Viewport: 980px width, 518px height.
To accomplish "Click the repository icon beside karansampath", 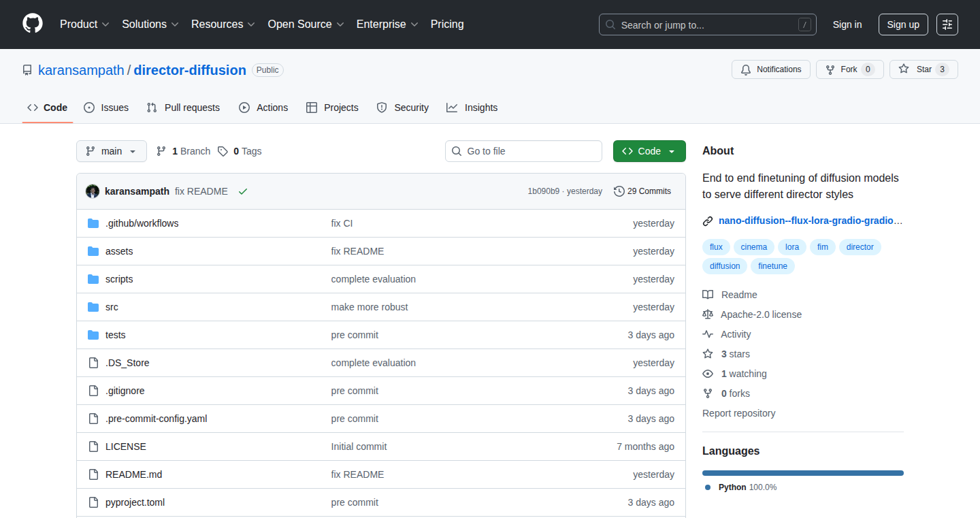I will [x=27, y=70].
